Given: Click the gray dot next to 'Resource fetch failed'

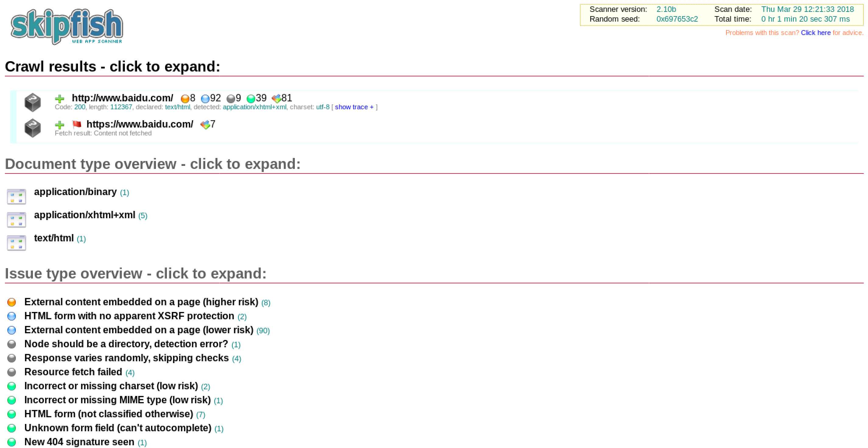Looking at the screenshot, I should click(x=12, y=372).
